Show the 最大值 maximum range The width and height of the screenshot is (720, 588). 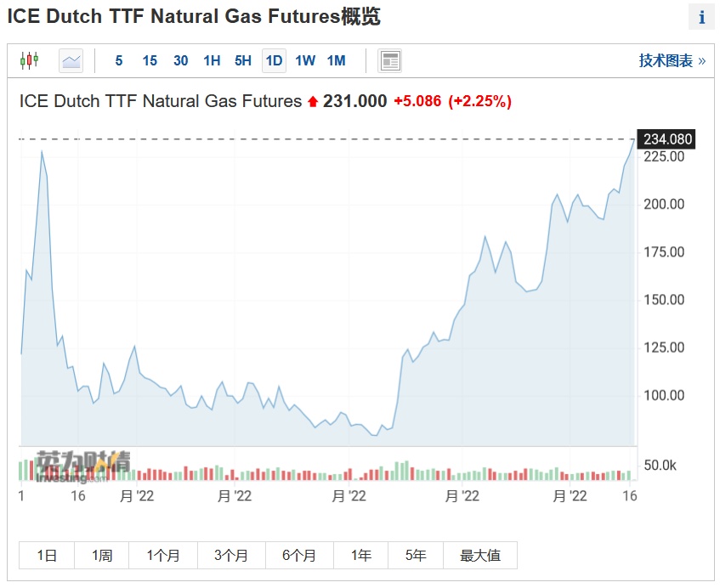pyautogui.click(x=480, y=556)
